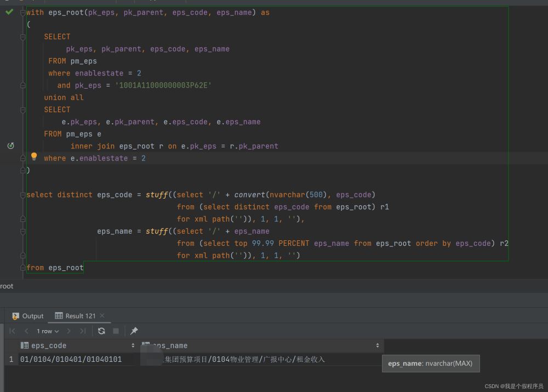Open the '1 row' page size dropdown

coord(48,331)
